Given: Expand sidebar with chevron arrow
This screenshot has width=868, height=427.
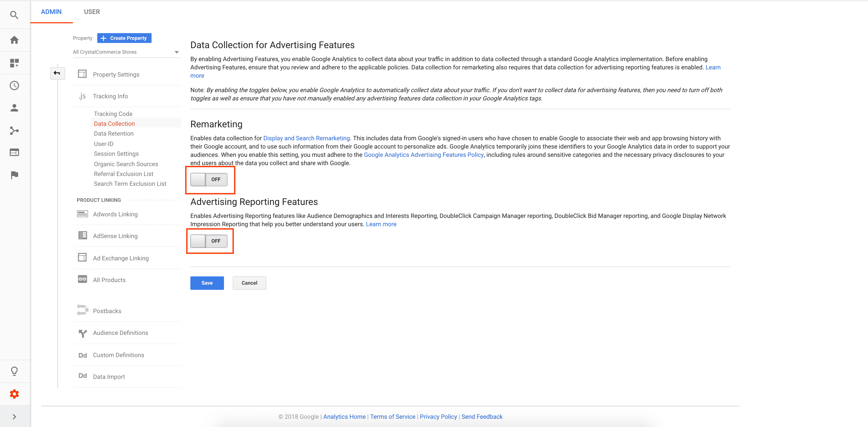Looking at the screenshot, I should (x=14, y=417).
